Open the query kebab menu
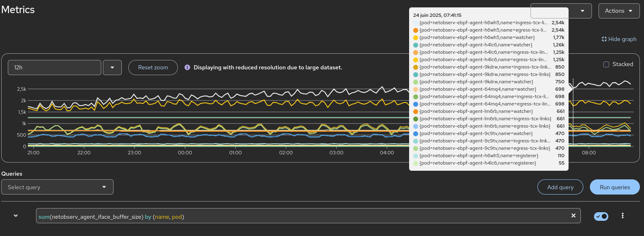Screen dimensions: 644x236 coord(622,215)
